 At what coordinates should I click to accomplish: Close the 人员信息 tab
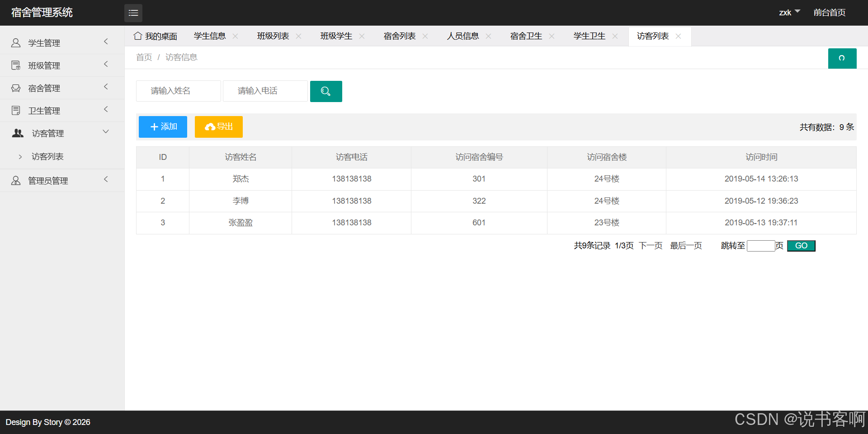coord(488,36)
